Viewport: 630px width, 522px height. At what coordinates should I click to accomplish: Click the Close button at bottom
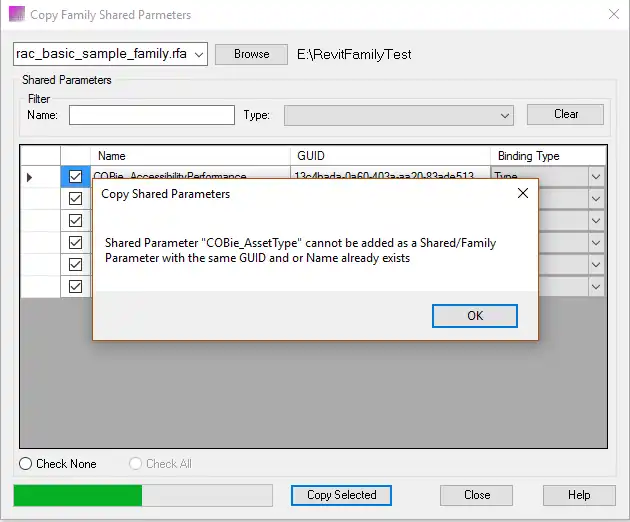[x=477, y=495]
